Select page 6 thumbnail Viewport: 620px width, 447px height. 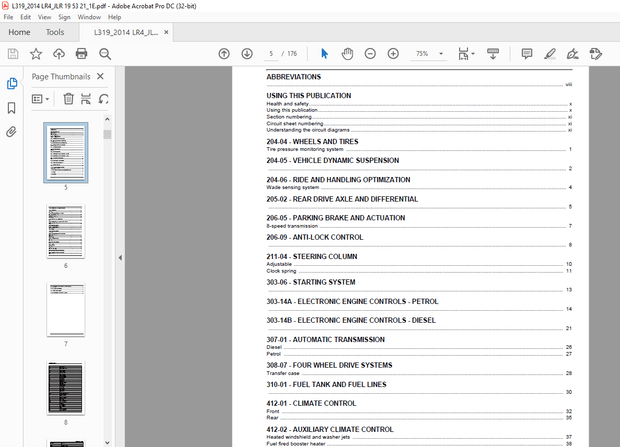(66, 231)
